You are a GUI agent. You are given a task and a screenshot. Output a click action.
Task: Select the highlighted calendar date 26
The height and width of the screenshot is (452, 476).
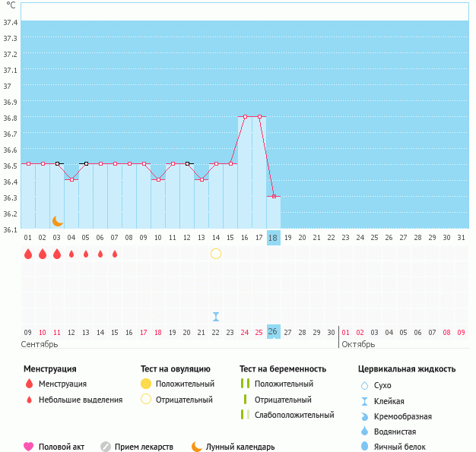[273, 332]
